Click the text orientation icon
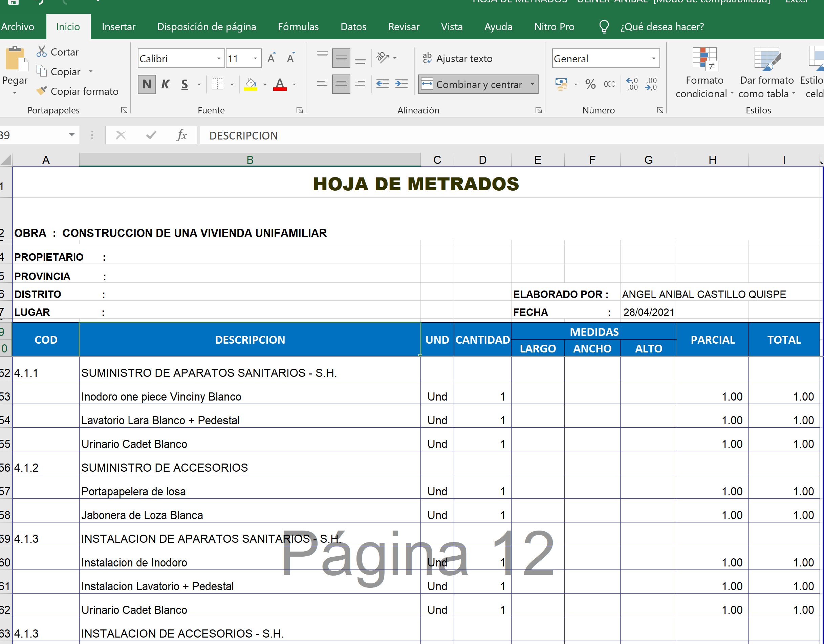This screenshot has width=824, height=644. [383, 58]
